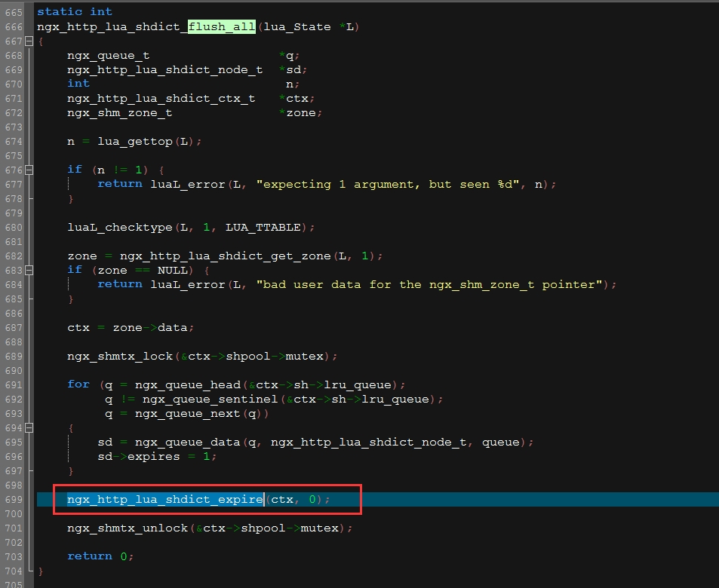
Task: Click line number 699 in the gutter
Action: 14,500
